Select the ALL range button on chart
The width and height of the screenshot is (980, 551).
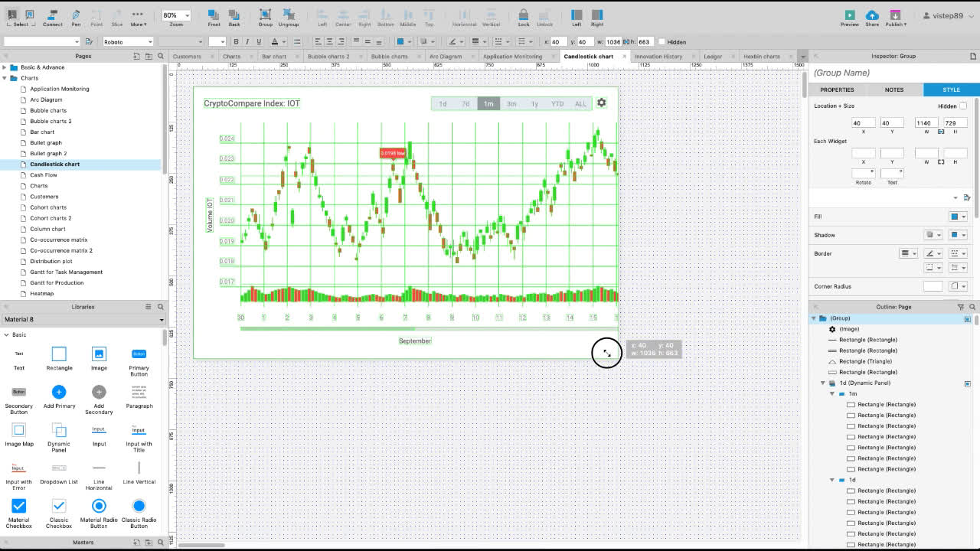coord(580,103)
